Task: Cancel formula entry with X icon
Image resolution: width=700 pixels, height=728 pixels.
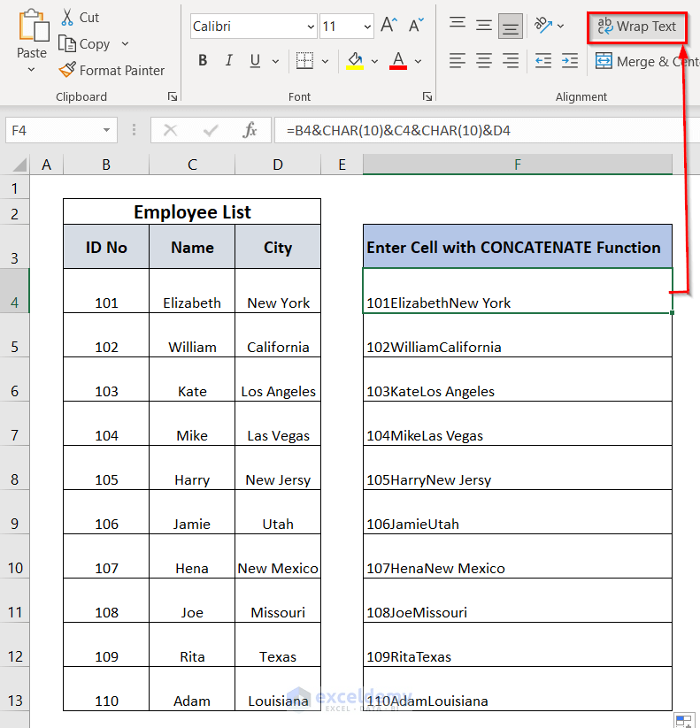Action: coord(171,130)
